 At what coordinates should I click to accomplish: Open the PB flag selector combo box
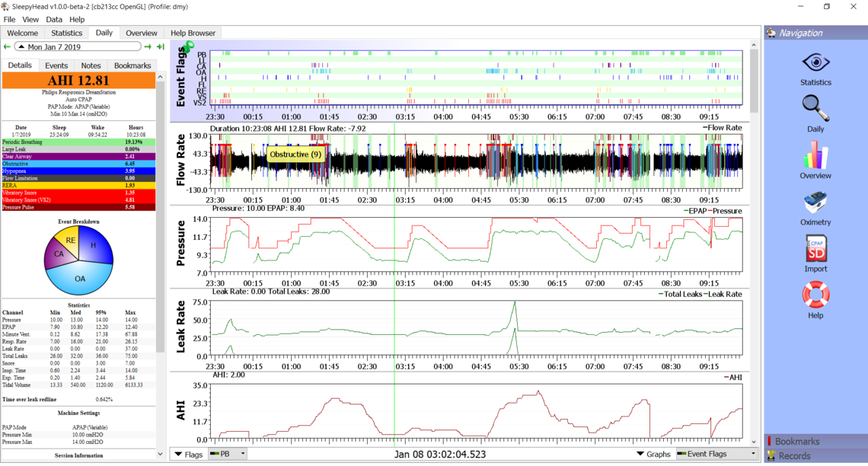(x=228, y=455)
